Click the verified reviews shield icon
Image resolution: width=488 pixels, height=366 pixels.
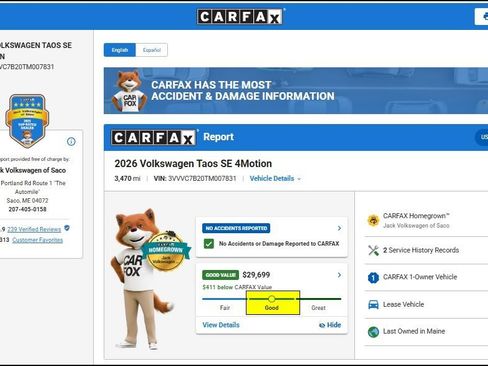pos(67,228)
